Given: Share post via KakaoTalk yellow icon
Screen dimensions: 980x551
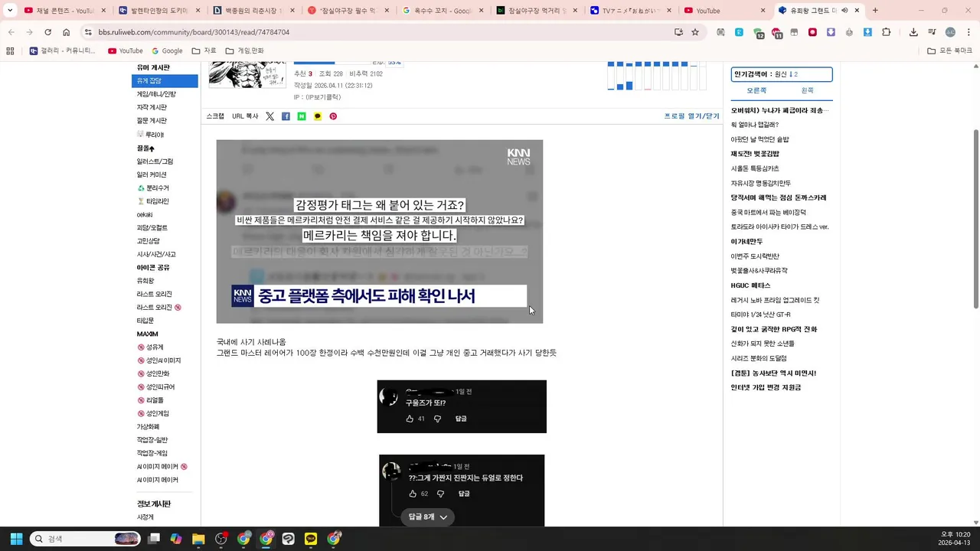Looking at the screenshot, I should [318, 116].
